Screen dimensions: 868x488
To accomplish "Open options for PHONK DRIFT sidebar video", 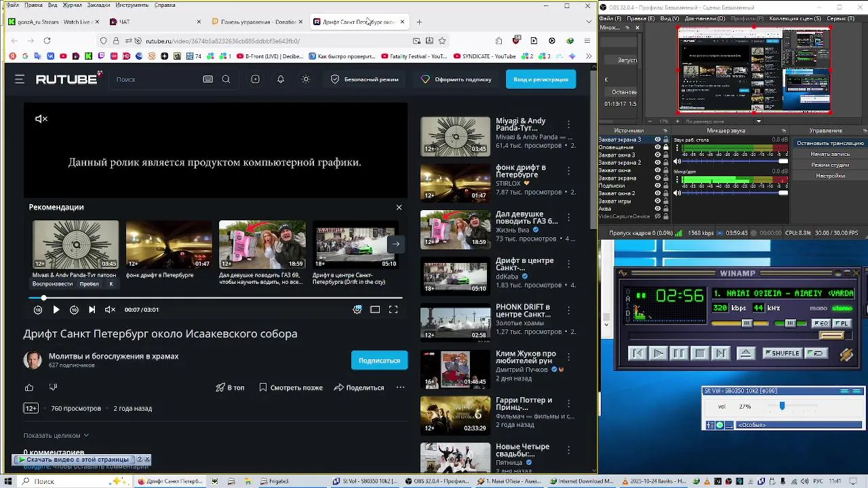I will point(568,310).
